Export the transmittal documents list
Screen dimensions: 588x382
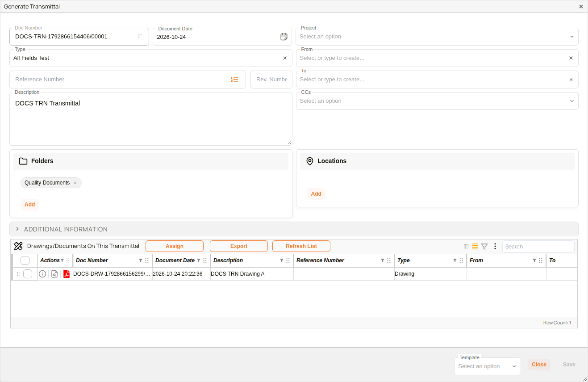[x=239, y=246]
